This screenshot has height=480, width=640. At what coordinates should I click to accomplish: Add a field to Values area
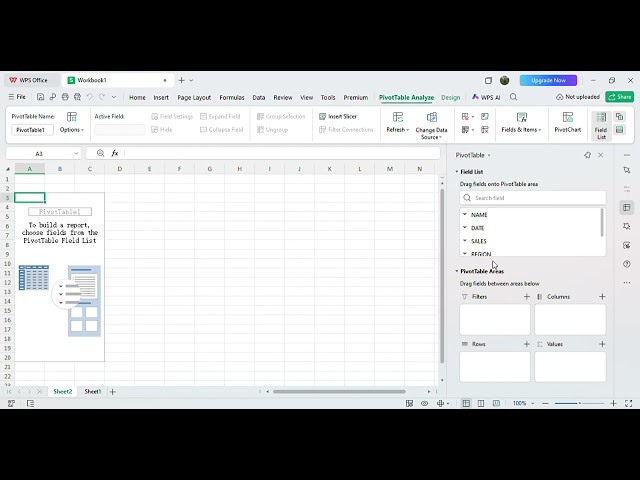[602, 344]
